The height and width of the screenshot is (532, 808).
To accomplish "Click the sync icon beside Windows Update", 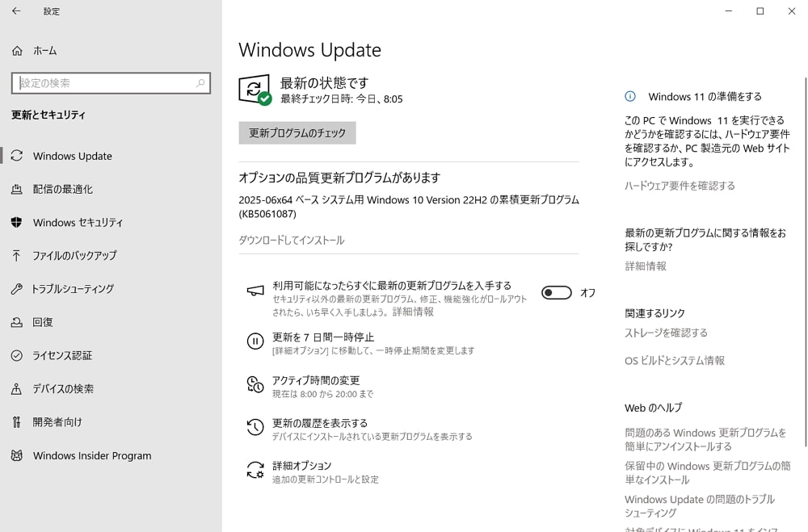I will pos(16,156).
